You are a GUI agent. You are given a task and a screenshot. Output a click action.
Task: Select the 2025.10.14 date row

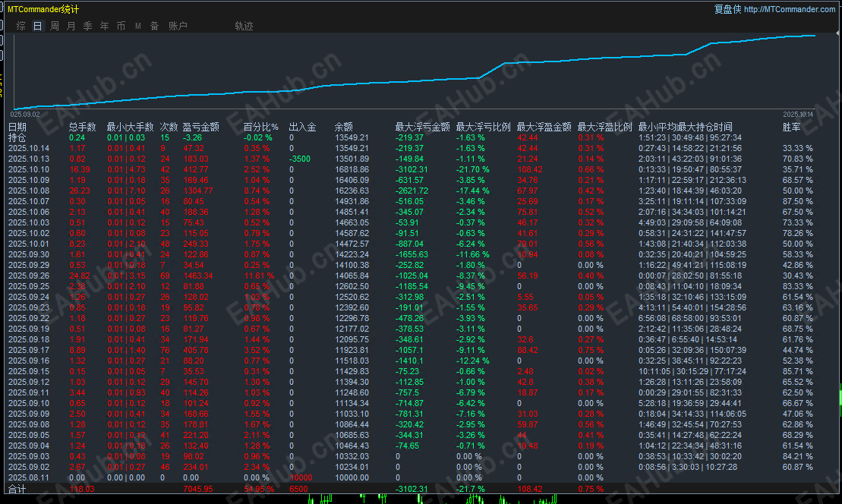tap(29, 148)
